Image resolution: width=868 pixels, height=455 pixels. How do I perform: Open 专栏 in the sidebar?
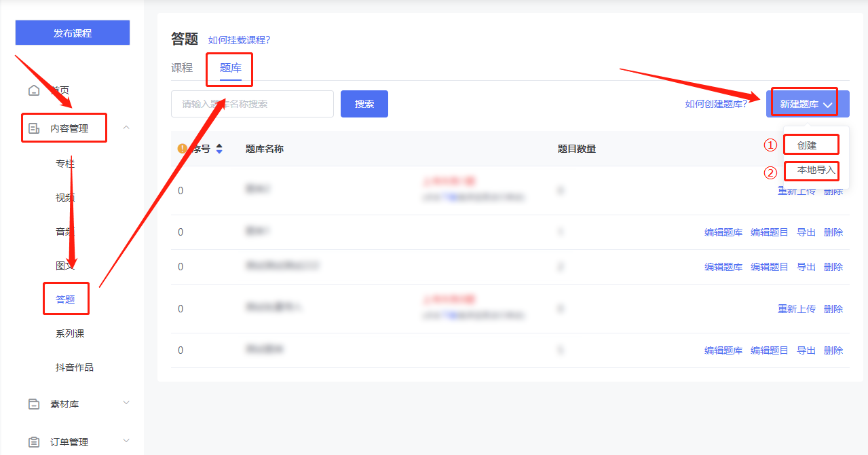click(x=65, y=164)
